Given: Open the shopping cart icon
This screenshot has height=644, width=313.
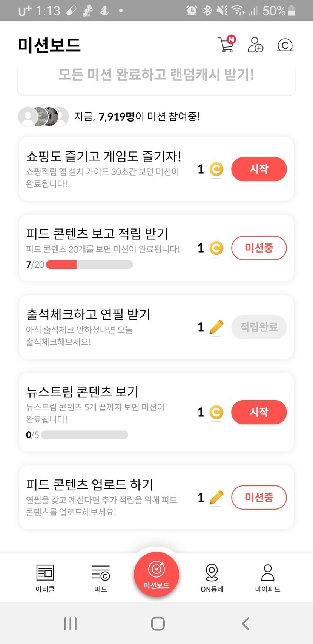Looking at the screenshot, I should (x=227, y=45).
